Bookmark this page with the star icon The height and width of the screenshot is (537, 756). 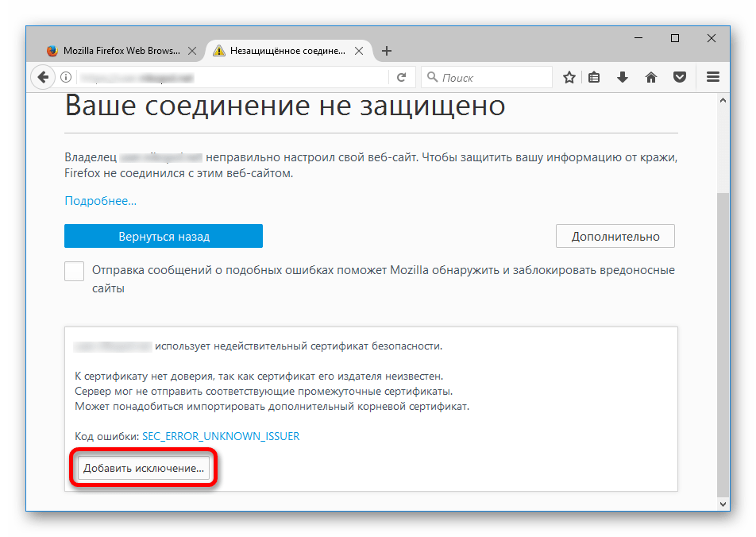(569, 77)
